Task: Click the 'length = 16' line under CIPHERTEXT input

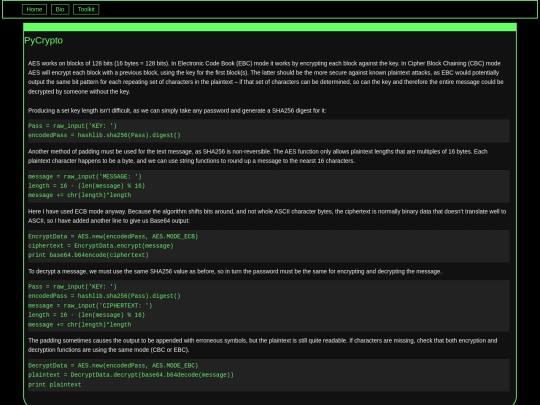Action: (86, 315)
